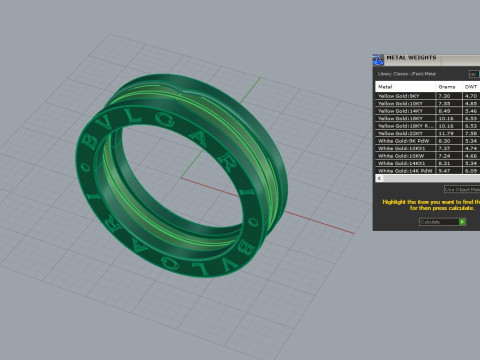Click the DWT column header

[x=471, y=87]
